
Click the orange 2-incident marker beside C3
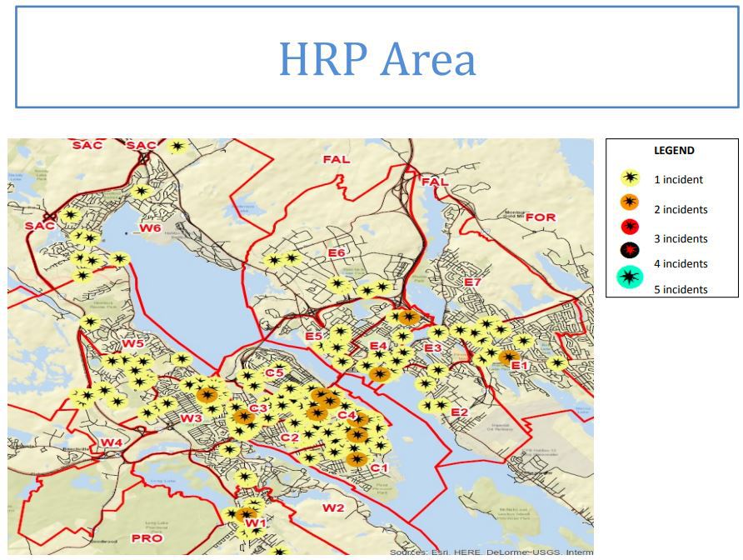tap(244, 417)
